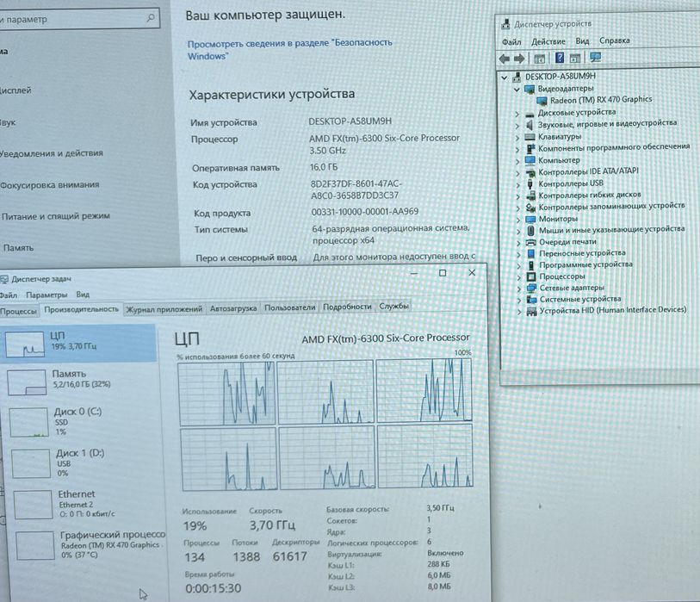Screen dimensions: 700x602
Task: Expand the Контроллеры USB category
Action: [x=517, y=184]
